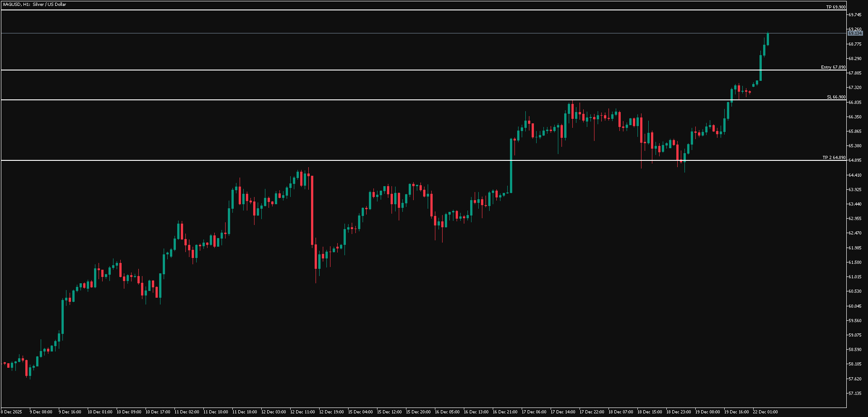The height and width of the screenshot is (417, 868).
Task: Select the SL 66.900 stop loss label
Action: click(x=836, y=97)
